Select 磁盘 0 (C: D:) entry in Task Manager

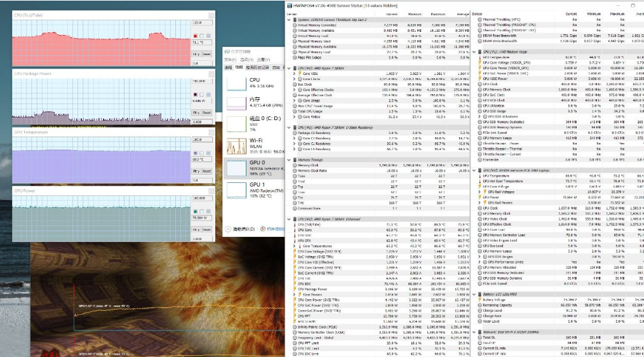(x=254, y=124)
